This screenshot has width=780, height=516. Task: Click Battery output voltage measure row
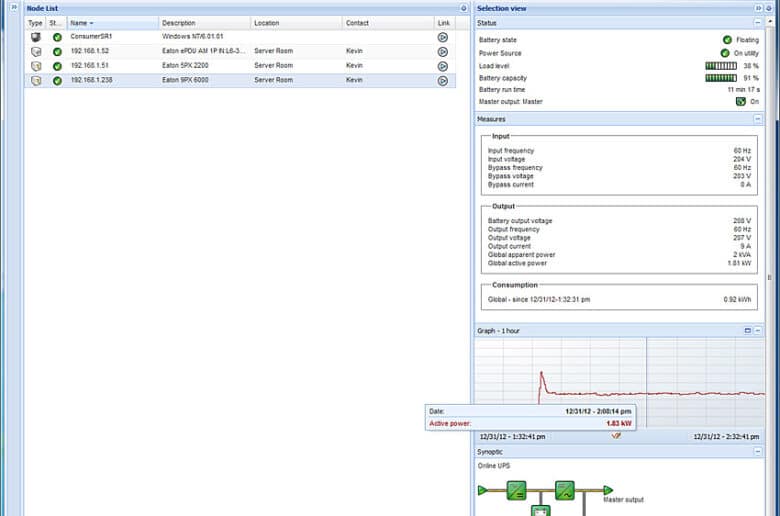coord(619,221)
